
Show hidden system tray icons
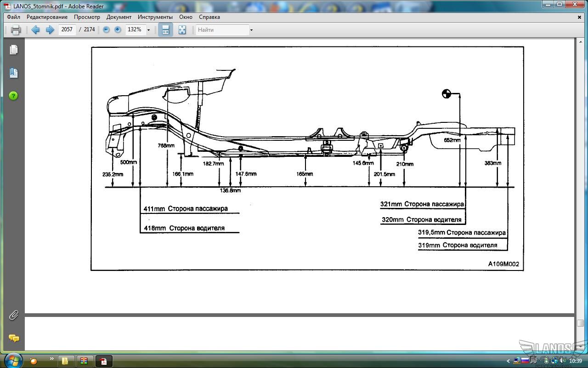[508, 361]
